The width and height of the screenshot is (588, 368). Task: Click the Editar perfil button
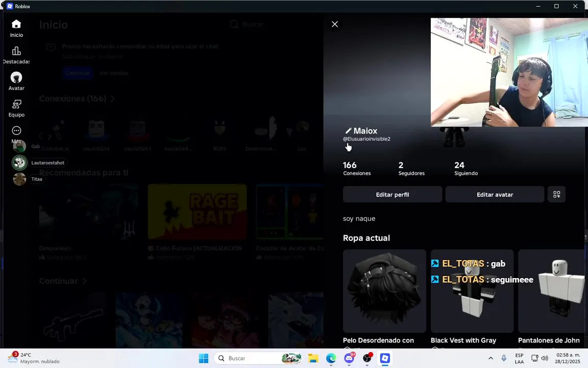pos(392,194)
